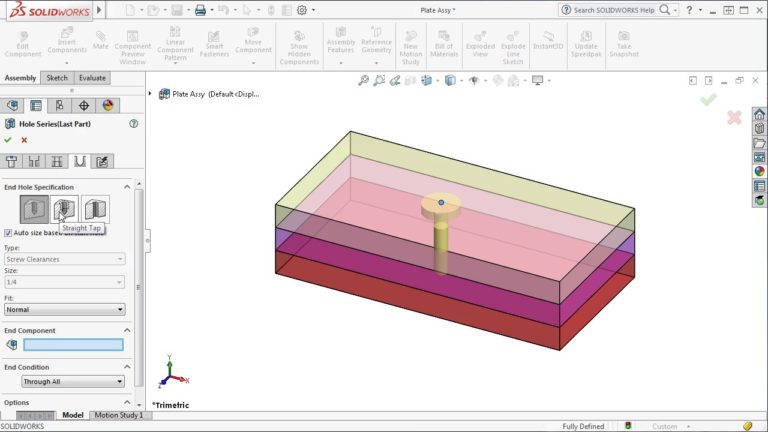
Task: Open Options gear in title toolbar
Action: pyautogui.click(x=302, y=10)
